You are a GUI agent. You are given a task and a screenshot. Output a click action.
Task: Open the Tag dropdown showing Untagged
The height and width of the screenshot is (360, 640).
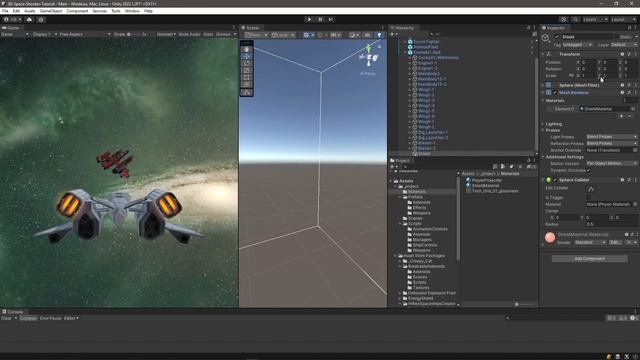pos(578,45)
